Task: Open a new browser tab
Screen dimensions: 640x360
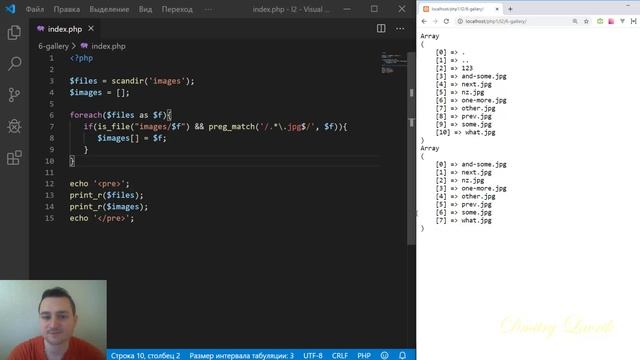Action: click(x=510, y=9)
